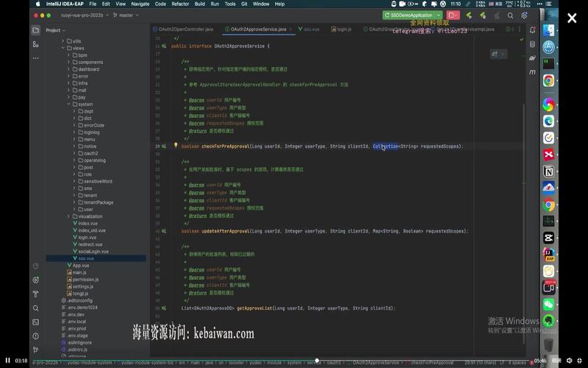Open the Project tool window icon

tap(35, 30)
